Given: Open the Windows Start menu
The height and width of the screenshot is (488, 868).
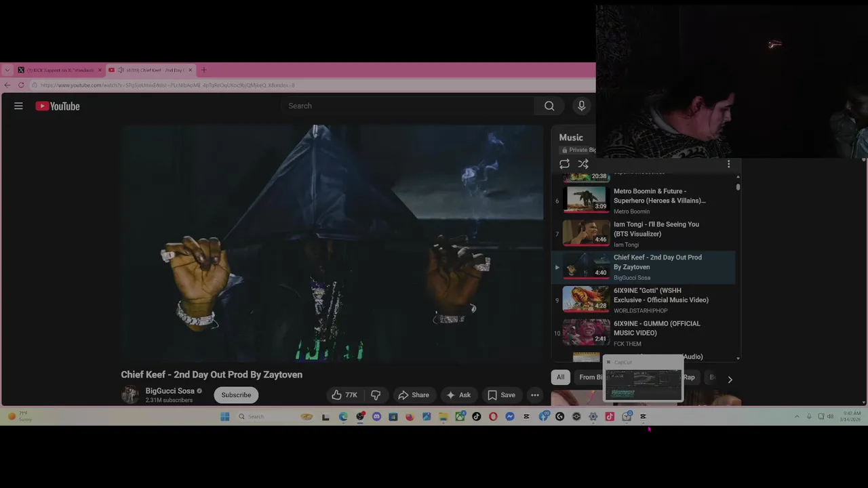Looking at the screenshot, I should tap(225, 416).
